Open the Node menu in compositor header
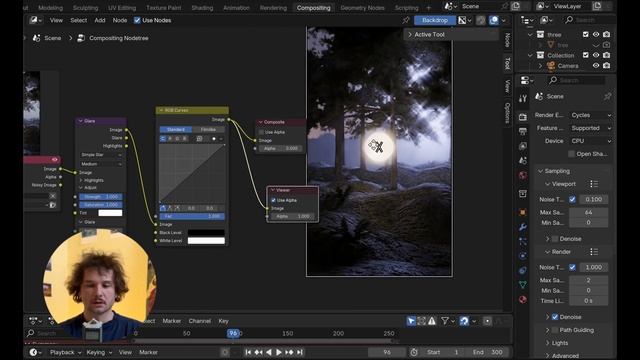The image size is (640, 360). [120, 20]
